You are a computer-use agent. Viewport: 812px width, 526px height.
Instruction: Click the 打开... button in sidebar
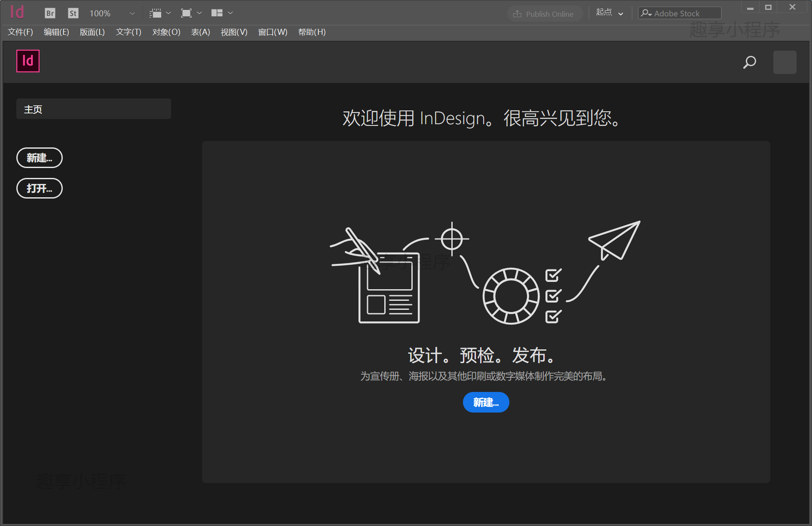point(40,189)
